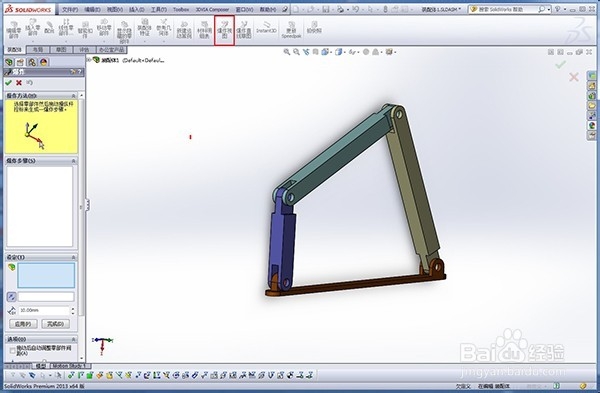Click the Apply button in settings
The height and width of the screenshot is (393, 600).
23,324
